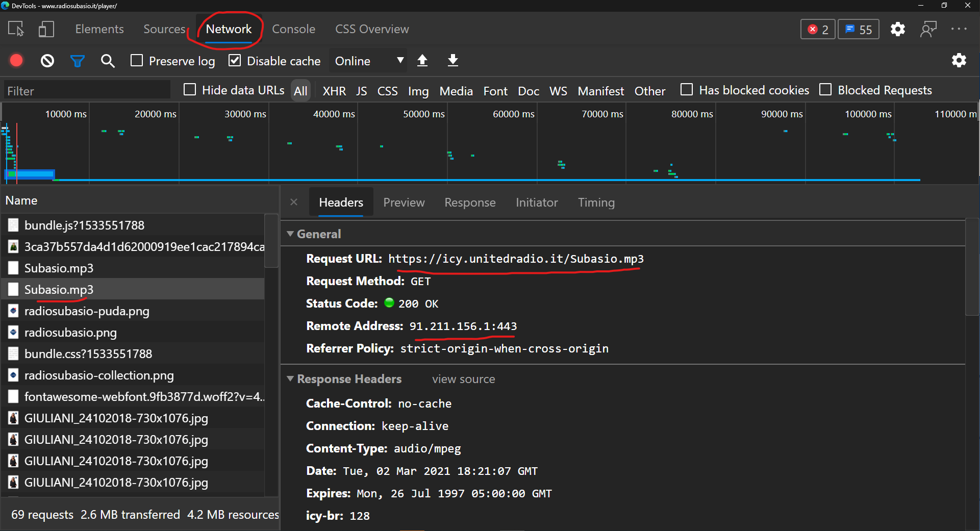The width and height of the screenshot is (980, 531).
Task: Close the request details pane
Action: 294,202
